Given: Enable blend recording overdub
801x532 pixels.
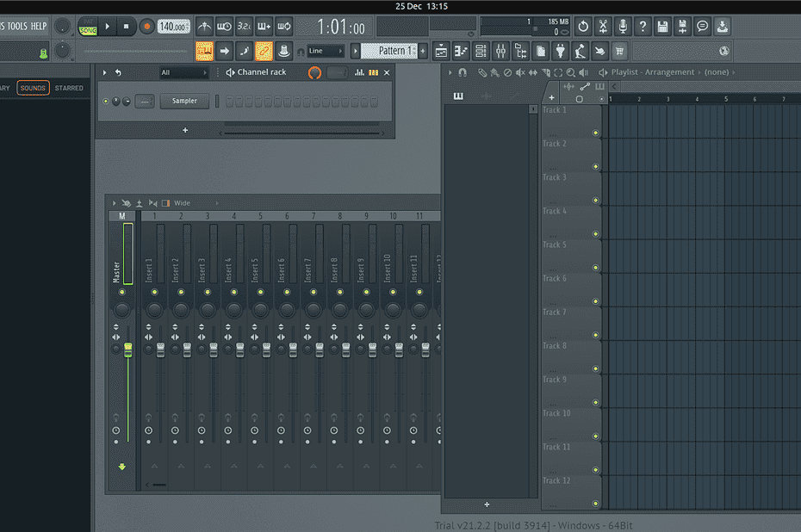Looking at the screenshot, I should [264, 26].
